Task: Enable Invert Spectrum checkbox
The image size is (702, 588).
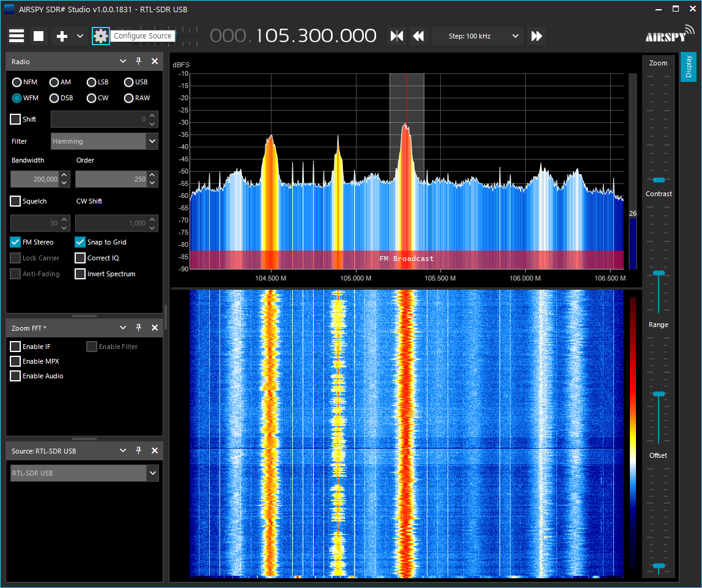Action: [x=80, y=274]
